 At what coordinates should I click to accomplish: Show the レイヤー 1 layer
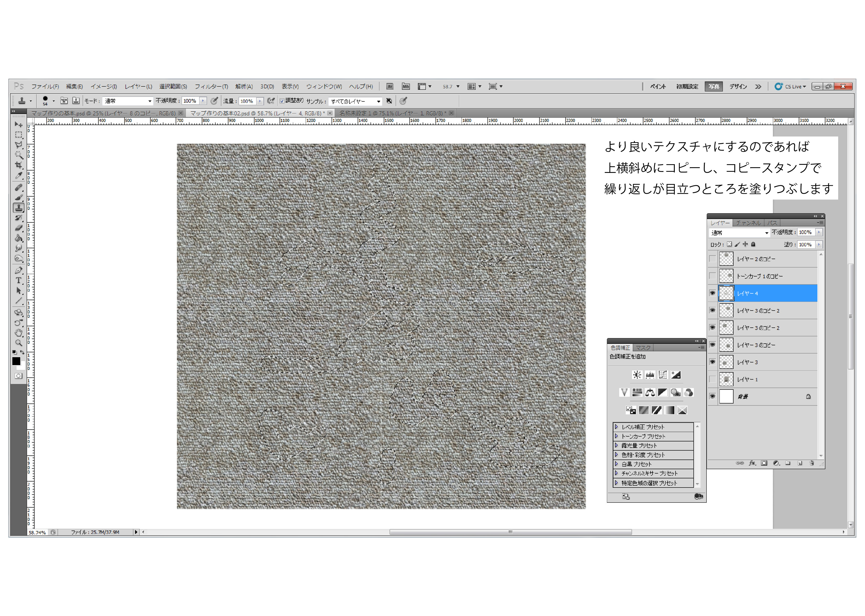pos(712,379)
